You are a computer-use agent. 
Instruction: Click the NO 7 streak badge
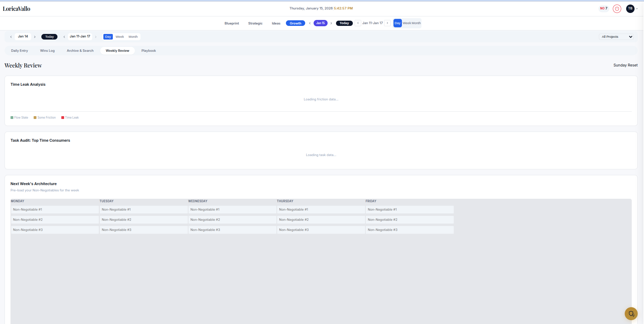tap(603, 8)
